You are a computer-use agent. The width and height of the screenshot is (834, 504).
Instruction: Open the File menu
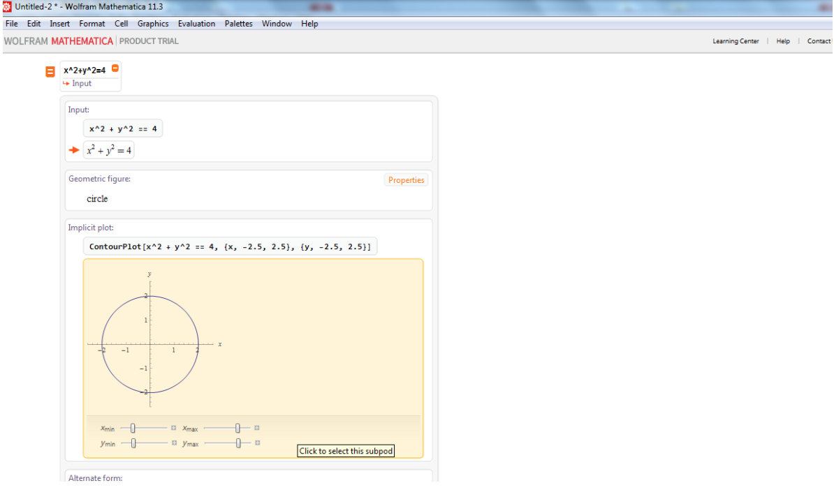12,24
